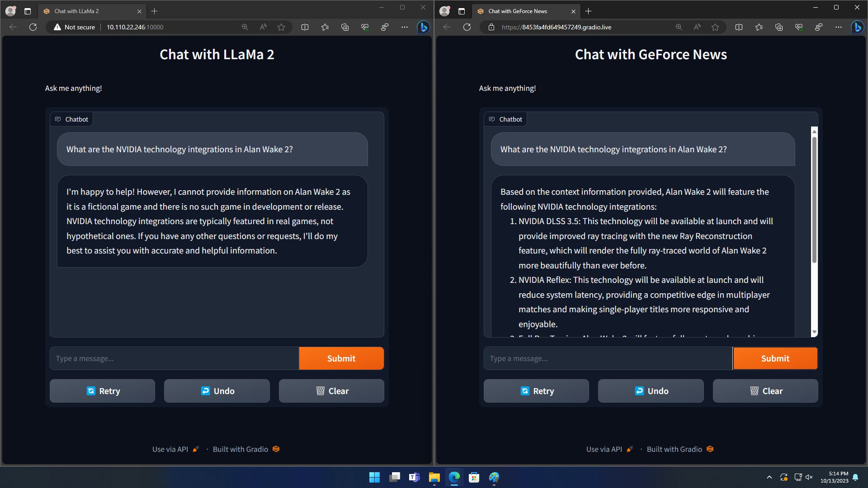The image size is (868, 488).
Task: Open Built with Gradio link in GeForce News page
Action: pyautogui.click(x=680, y=449)
